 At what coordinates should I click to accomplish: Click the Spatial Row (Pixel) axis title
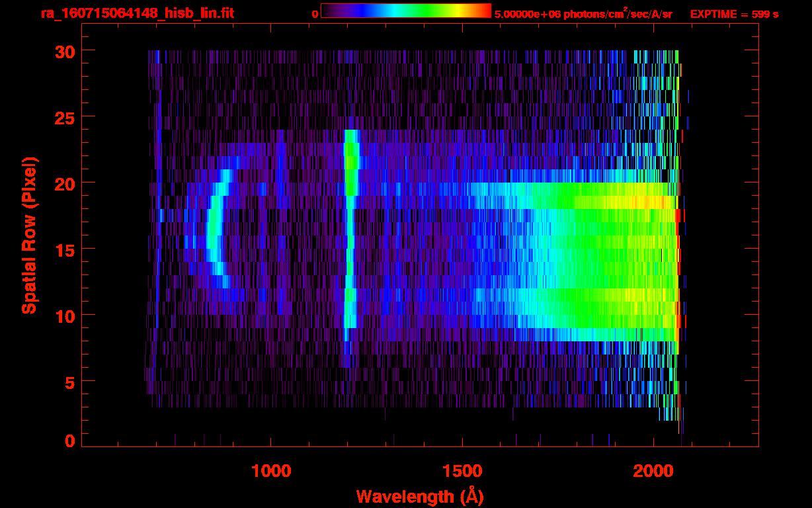29,235
